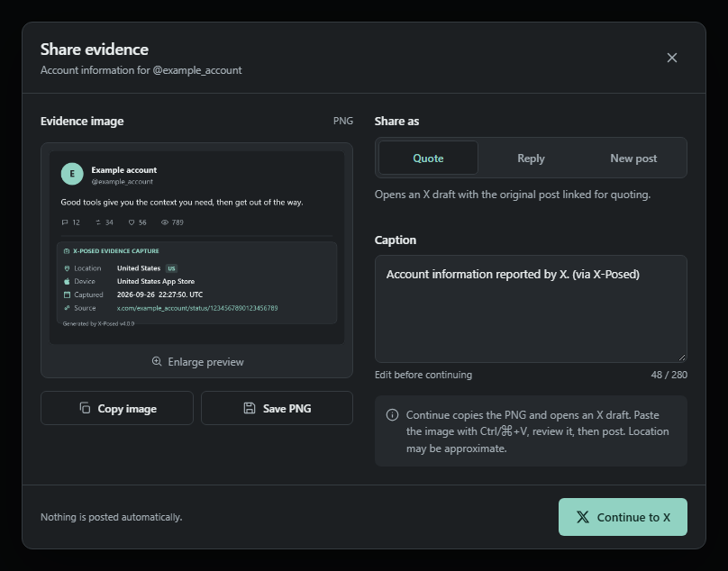Select the Quote share option
Viewport: 728px width, 571px height.
pos(428,159)
